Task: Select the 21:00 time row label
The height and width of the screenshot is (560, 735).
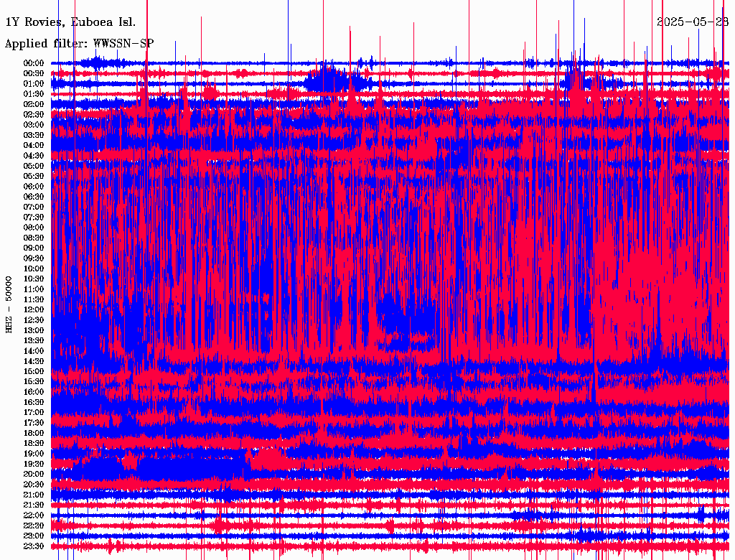Action: [x=34, y=495]
